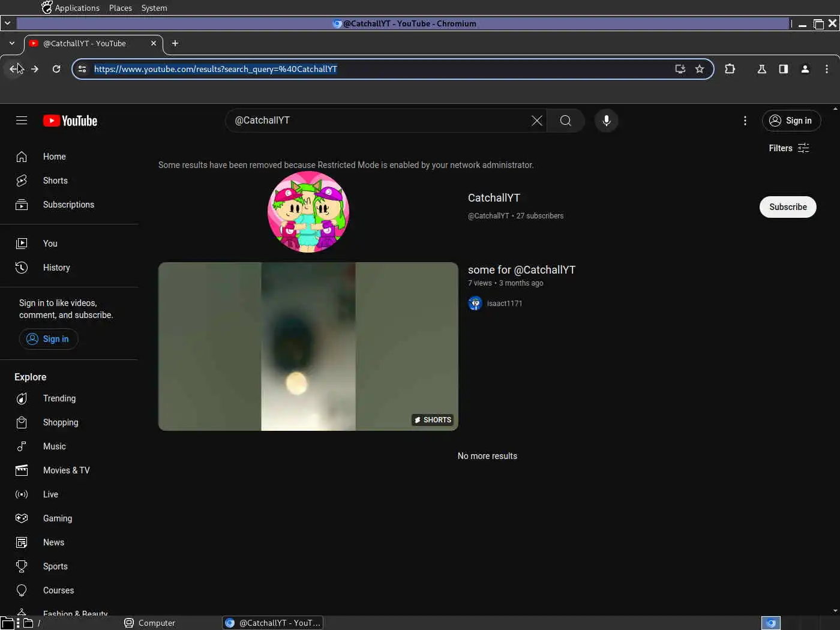This screenshot has width=840, height=630.
Task: Open Courses lightbulb icon
Action: pos(22,590)
